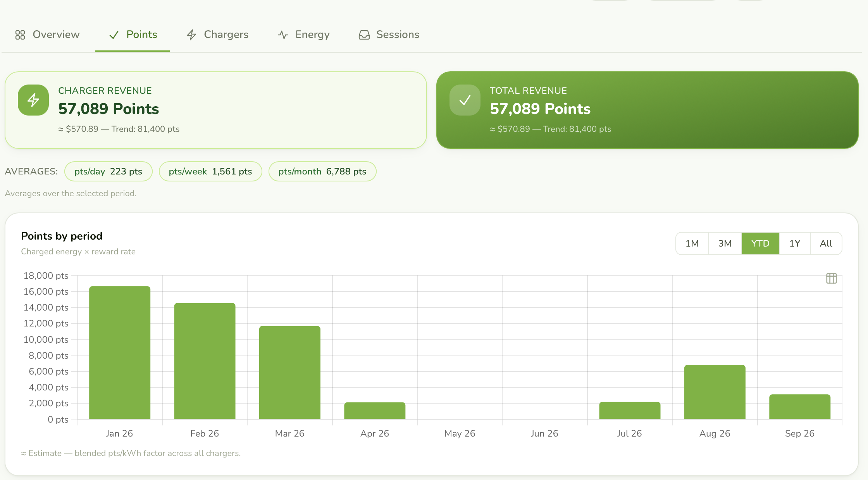Image resolution: width=868 pixels, height=480 pixels.
Task: Click the pts/week average pill
Action: 210,171
